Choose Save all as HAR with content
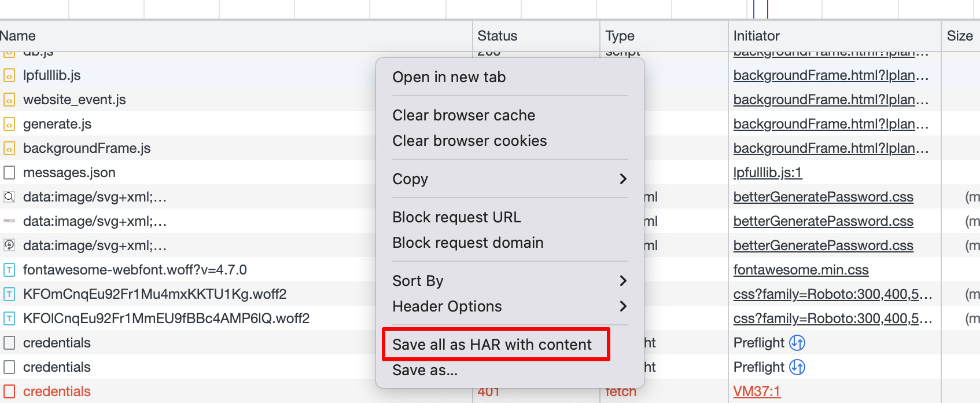 (492, 345)
